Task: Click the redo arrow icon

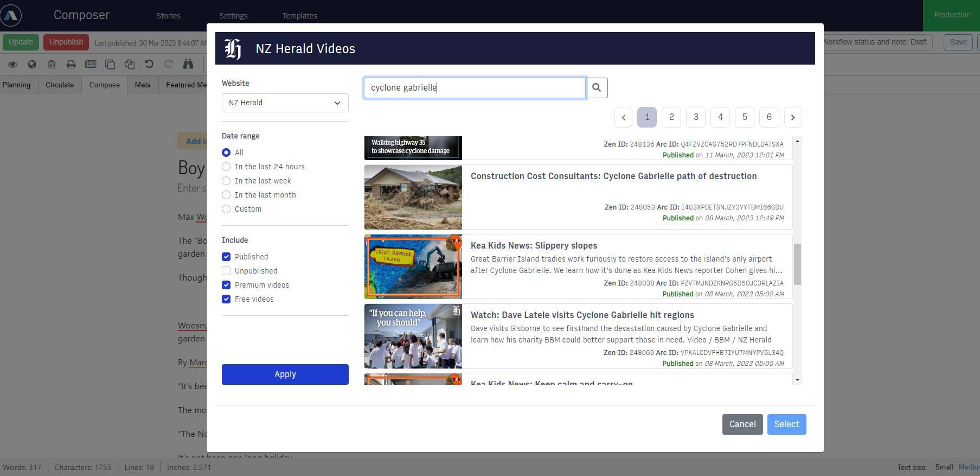Action: [169, 65]
